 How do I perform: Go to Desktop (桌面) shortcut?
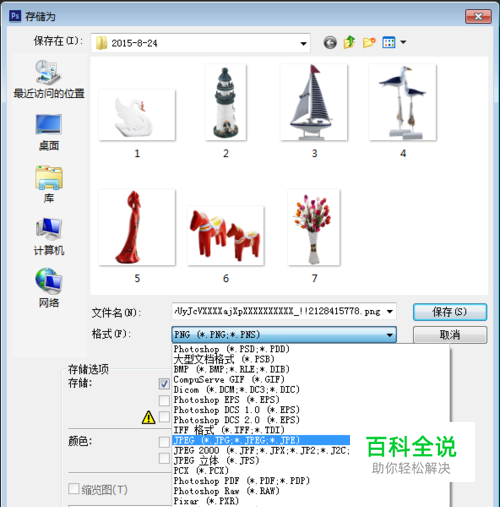(49, 132)
